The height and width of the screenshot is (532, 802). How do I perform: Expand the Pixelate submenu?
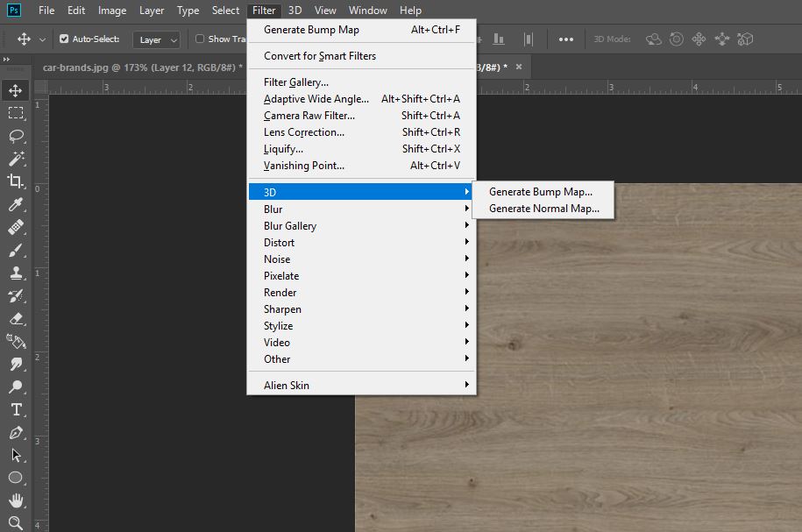[x=362, y=276]
